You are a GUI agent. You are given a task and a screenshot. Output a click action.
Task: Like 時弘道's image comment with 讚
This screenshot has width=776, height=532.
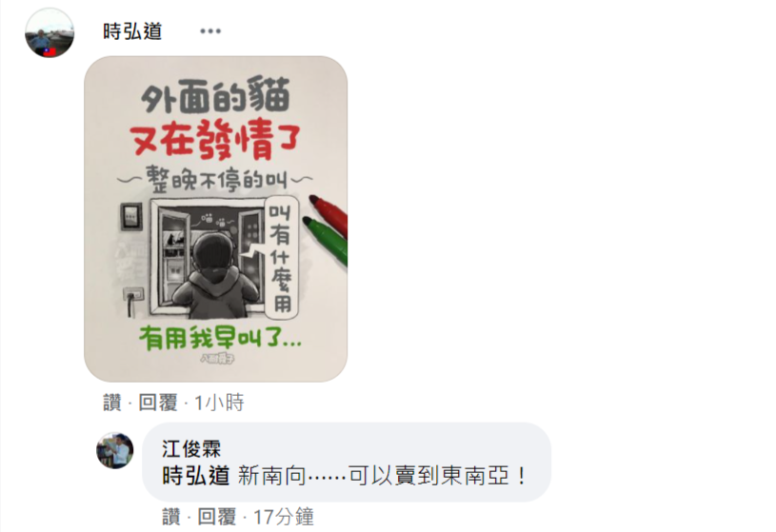[x=112, y=403]
